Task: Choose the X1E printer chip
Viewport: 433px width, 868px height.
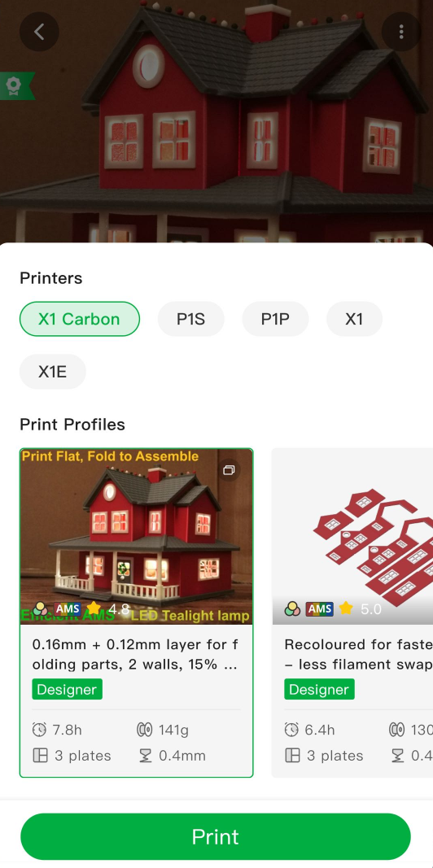Action: click(53, 372)
